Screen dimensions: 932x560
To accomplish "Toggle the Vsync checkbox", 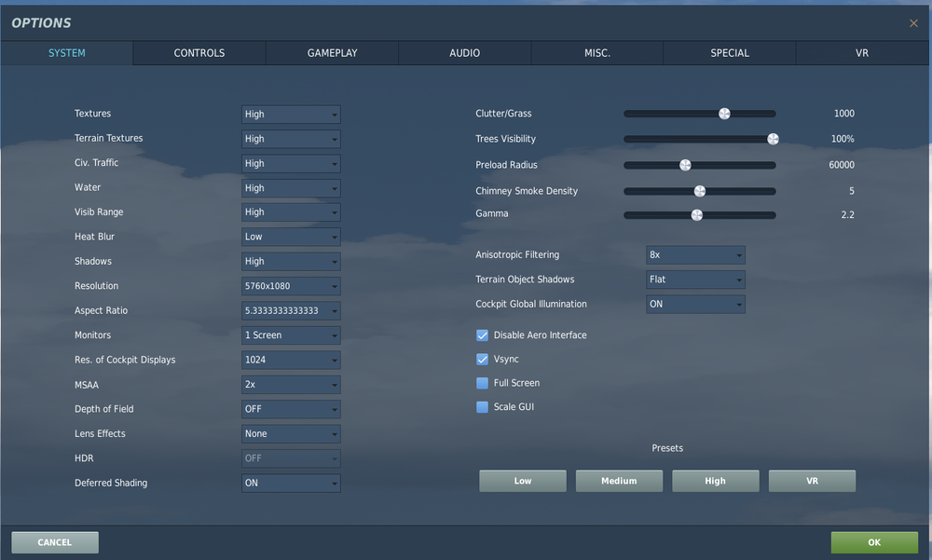I will [x=482, y=359].
